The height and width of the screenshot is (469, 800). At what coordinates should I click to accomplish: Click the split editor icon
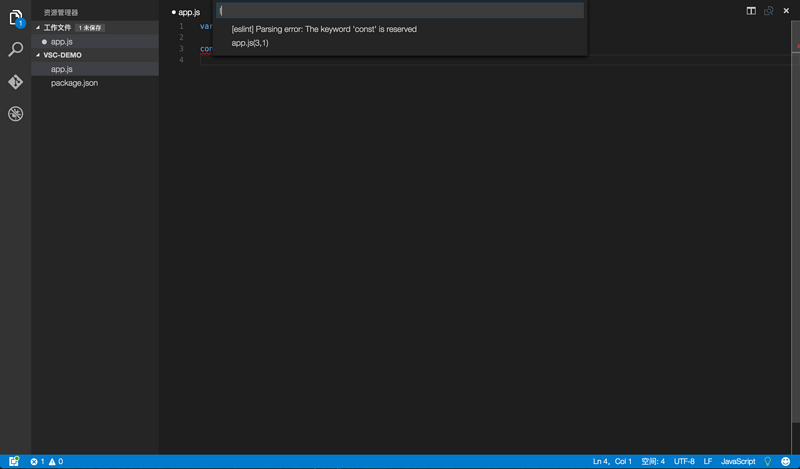[x=751, y=11]
